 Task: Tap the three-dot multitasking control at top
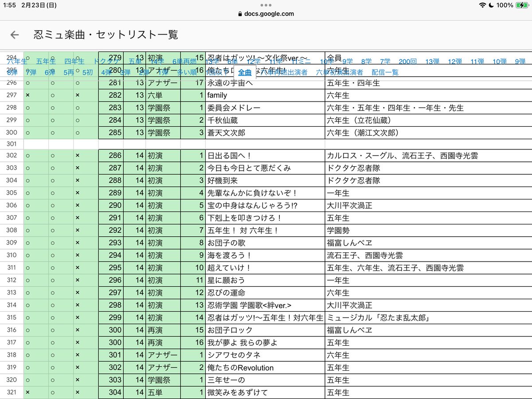pos(266,5)
